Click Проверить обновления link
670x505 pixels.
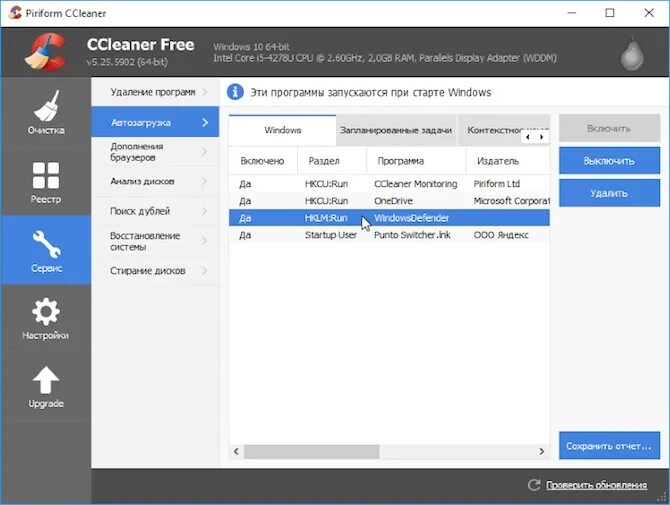(597, 485)
